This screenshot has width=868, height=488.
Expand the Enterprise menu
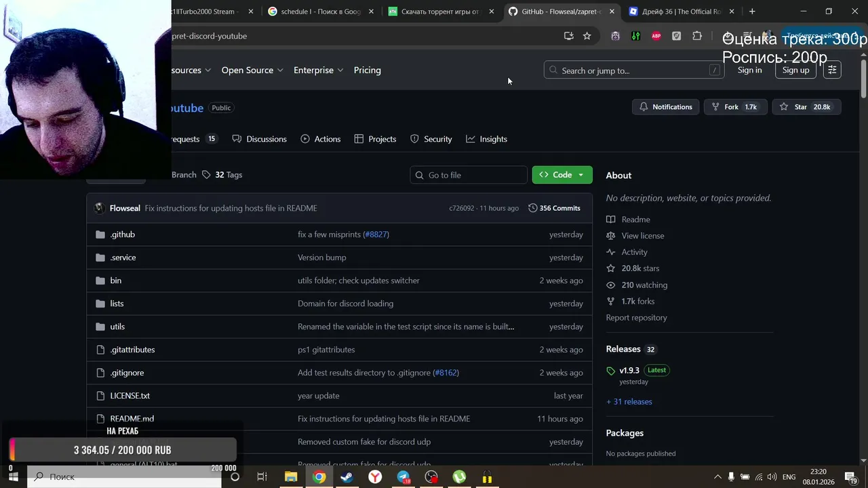click(x=318, y=70)
